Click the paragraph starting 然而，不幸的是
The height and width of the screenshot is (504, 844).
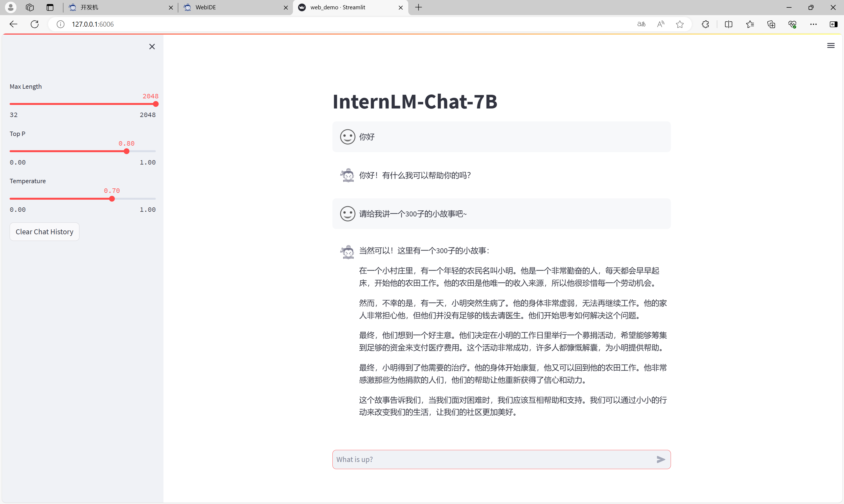pyautogui.click(x=513, y=309)
